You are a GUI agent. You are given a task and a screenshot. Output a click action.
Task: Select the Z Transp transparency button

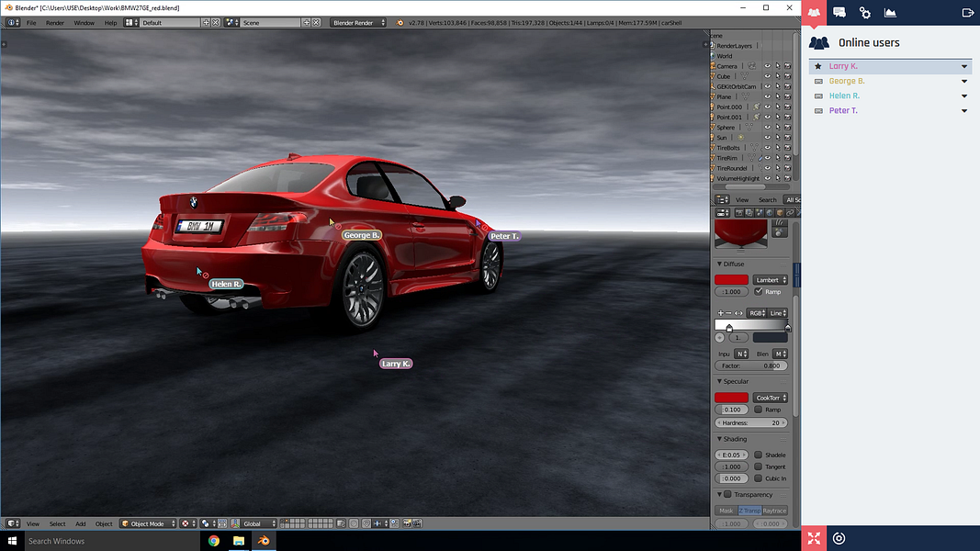[749, 511]
